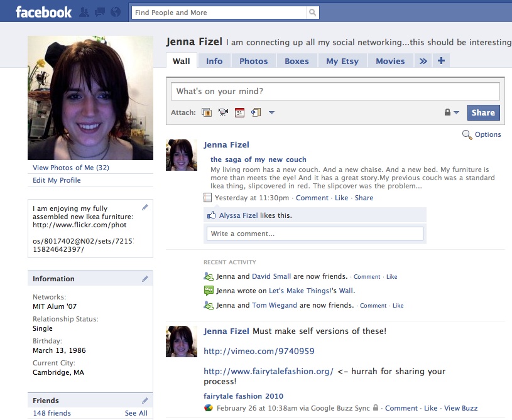Click lock icon after Google Buzz Sync
This screenshot has height=420, width=512.
376,407
